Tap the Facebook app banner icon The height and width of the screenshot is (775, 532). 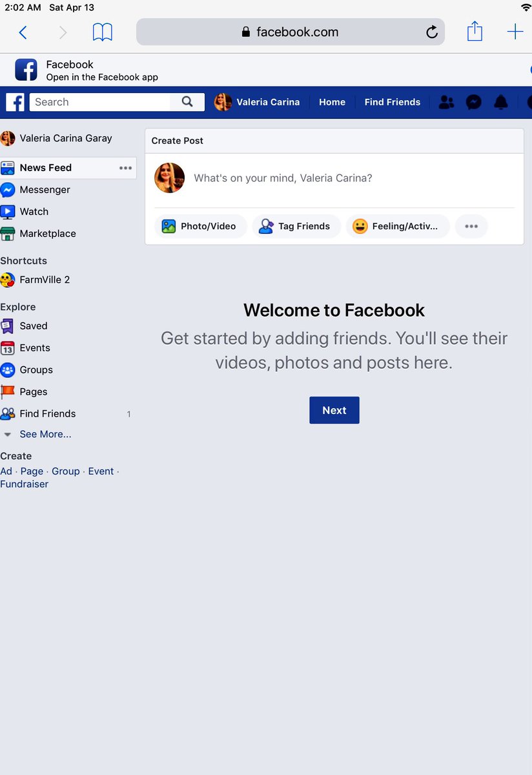click(26, 70)
